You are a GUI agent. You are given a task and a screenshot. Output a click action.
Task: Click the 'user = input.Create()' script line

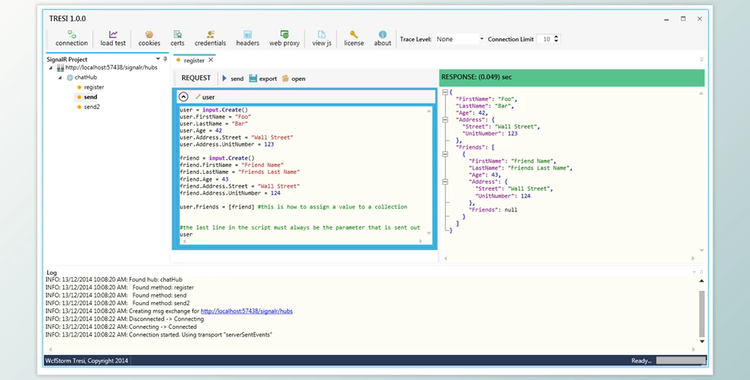point(214,110)
